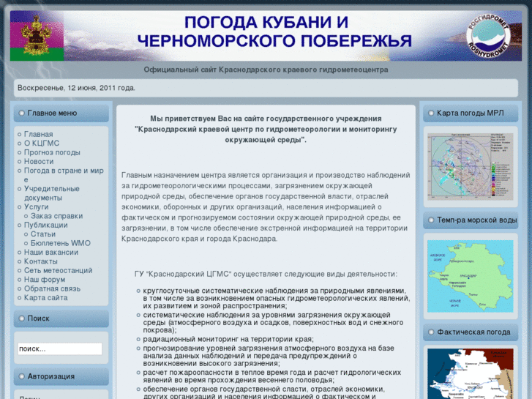Viewport: 532px width, 399px height.
Task: Open the Фактическая погода map thumbnail
Action: tap(471, 373)
